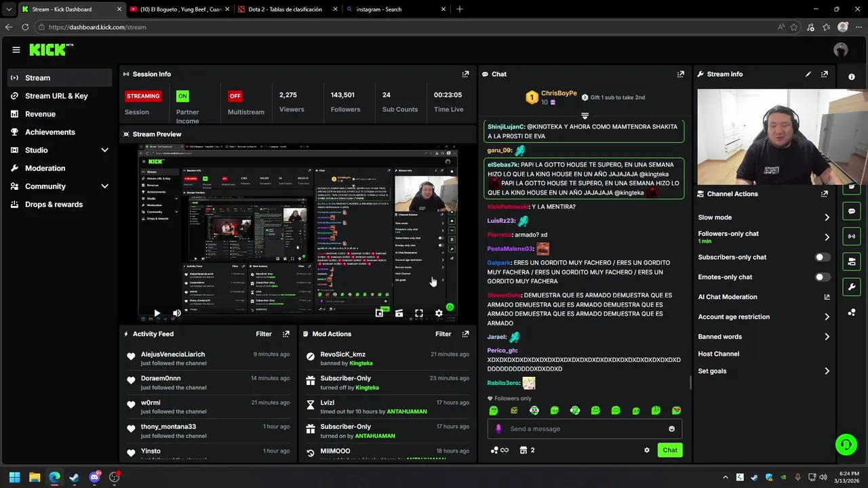Open the stream preview in mini-player mode
Viewport: 868px width, 488px height.
click(379, 313)
